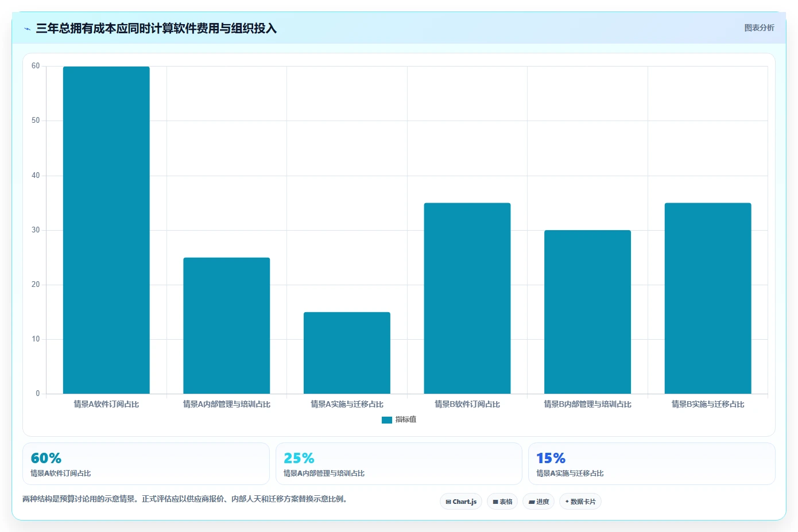Click the x-axis label 情景A实施与迁移占比

347,404
